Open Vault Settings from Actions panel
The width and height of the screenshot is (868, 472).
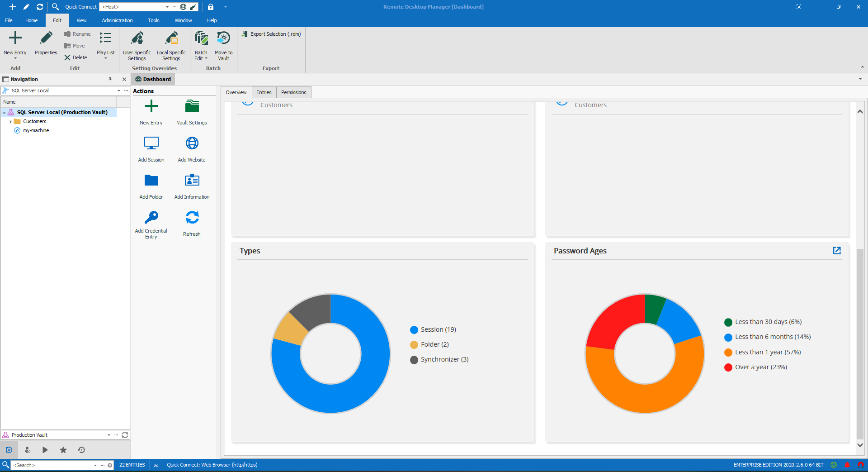(x=192, y=107)
